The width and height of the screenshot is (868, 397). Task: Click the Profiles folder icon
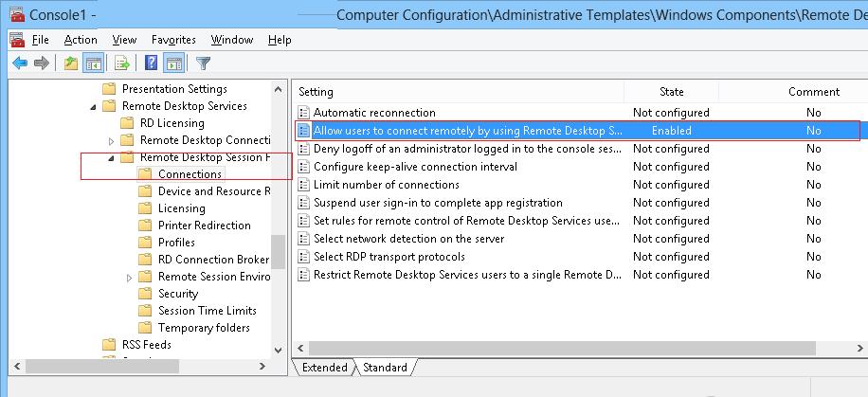(x=145, y=243)
